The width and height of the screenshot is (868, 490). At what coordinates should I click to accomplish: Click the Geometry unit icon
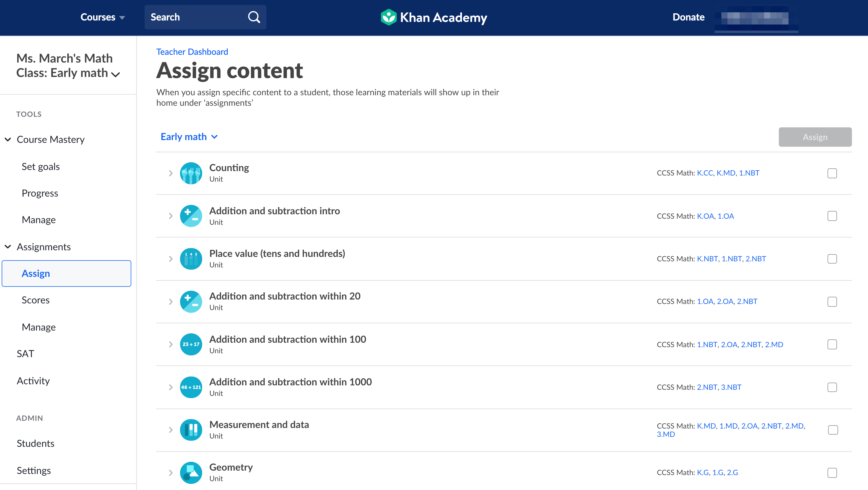191,473
